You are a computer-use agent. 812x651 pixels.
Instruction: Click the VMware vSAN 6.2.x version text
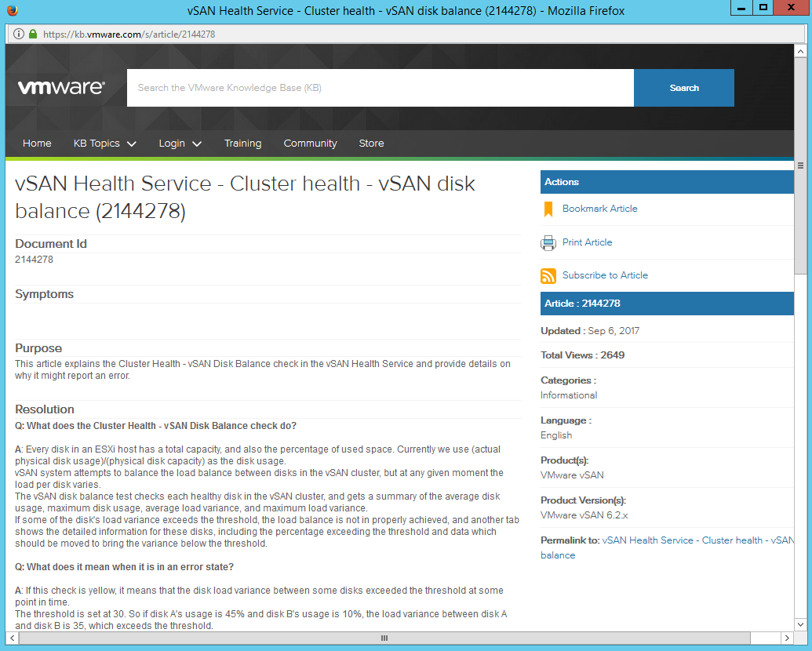pos(584,515)
